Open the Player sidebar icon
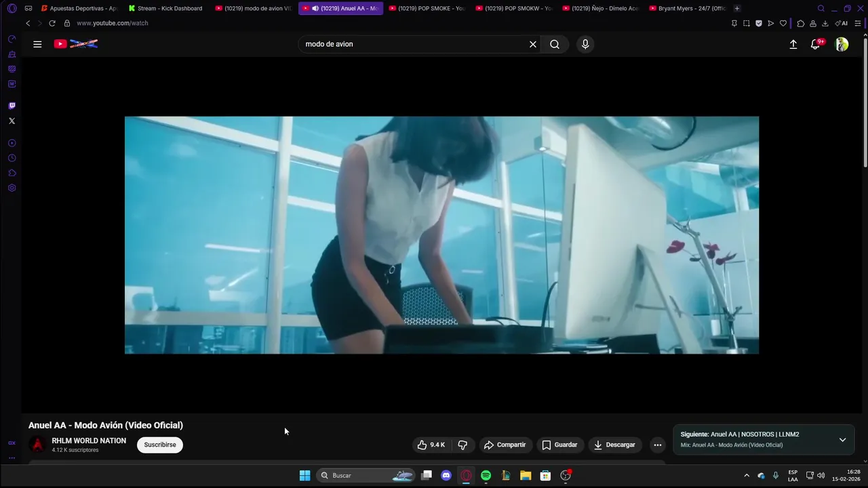This screenshot has height=488, width=868. (12, 143)
